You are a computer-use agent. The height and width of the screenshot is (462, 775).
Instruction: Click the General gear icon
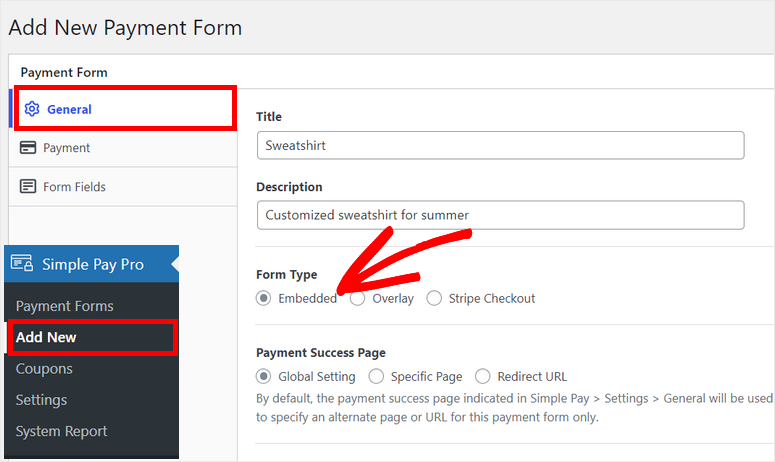tap(32, 109)
